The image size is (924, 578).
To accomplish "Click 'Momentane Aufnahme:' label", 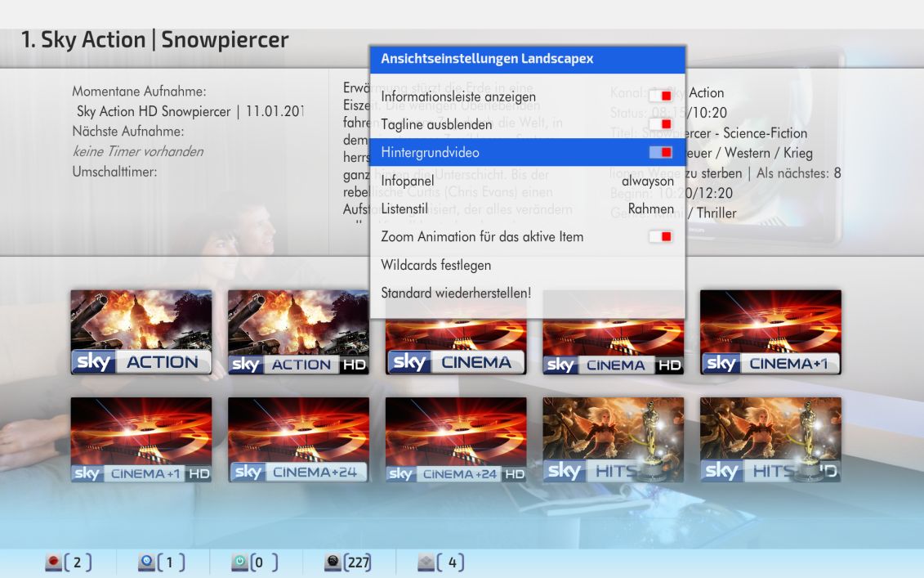I will 139,92.
